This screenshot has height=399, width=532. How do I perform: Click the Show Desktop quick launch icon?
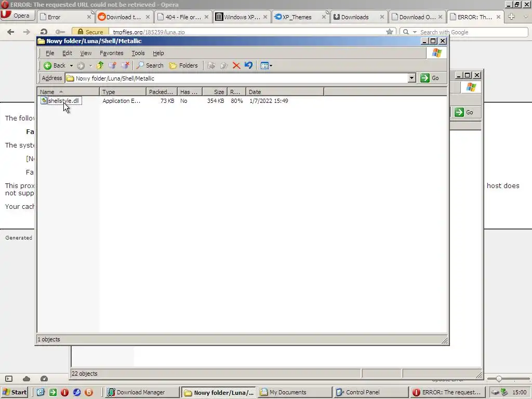click(41, 392)
